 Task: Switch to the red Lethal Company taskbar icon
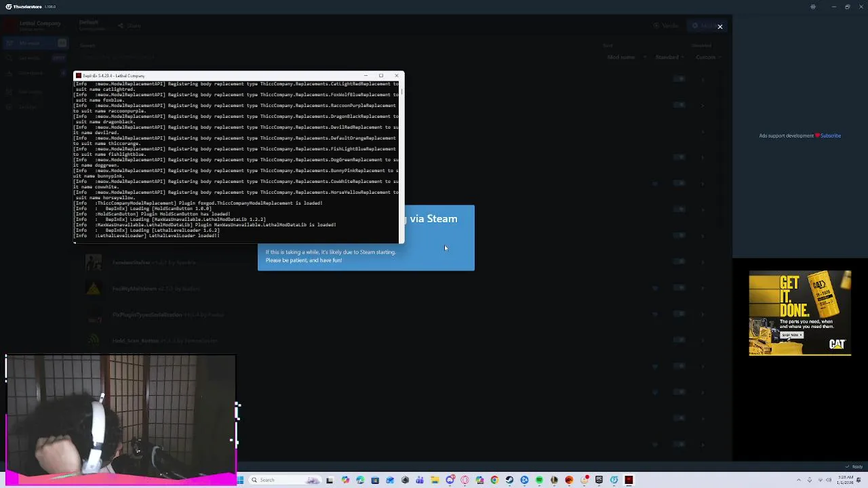pos(629,480)
